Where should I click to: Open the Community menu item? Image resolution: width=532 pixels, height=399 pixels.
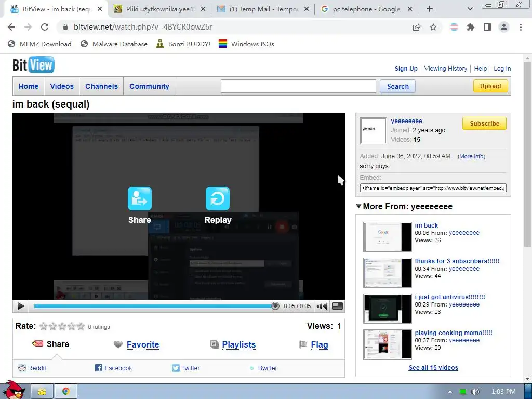[x=149, y=86]
